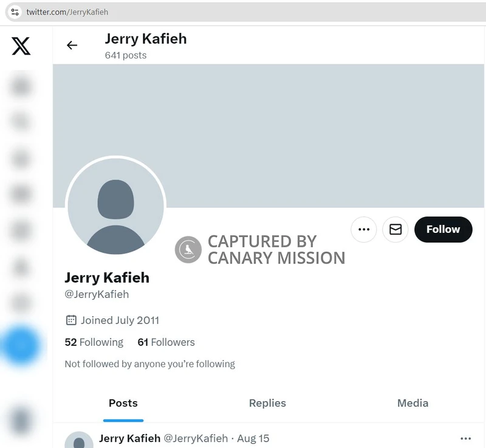
Task: Click Jerry Kafieh's circular profile picture
Action: coord(115,207)
